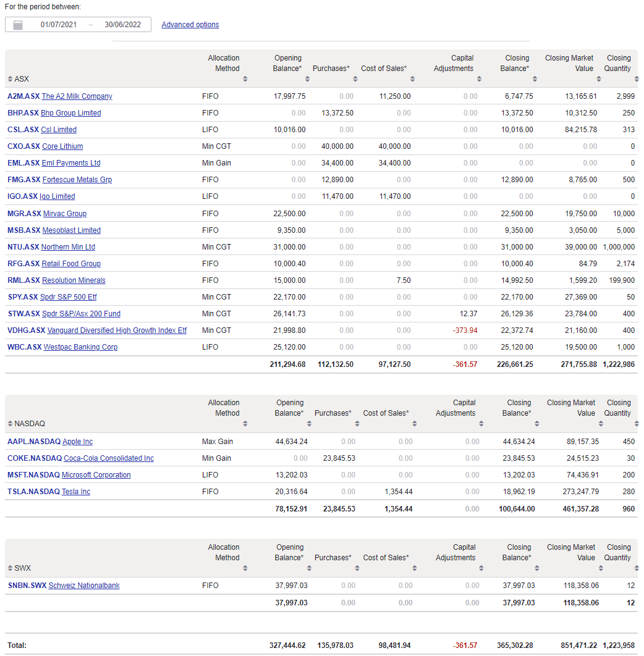Sort NASDAQ table by Purchases
The height and width of the screenshot is (656, 644).
pyautogui.click(x=357, y=424)
